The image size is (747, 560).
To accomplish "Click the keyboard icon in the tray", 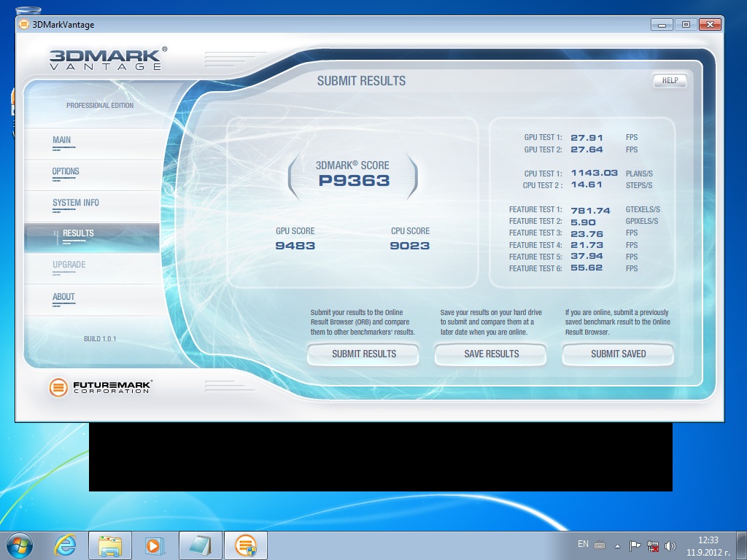I will click(600, 545).
